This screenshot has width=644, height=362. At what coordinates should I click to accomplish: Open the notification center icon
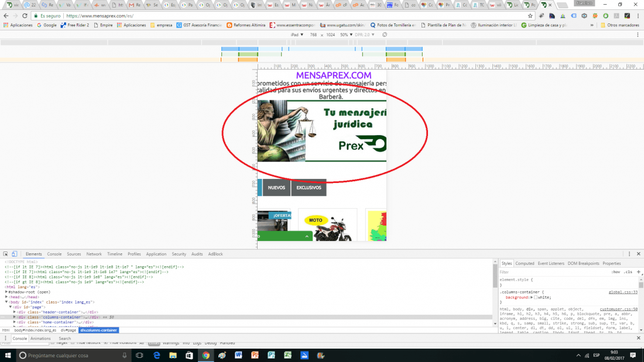[x=633, y=356]
